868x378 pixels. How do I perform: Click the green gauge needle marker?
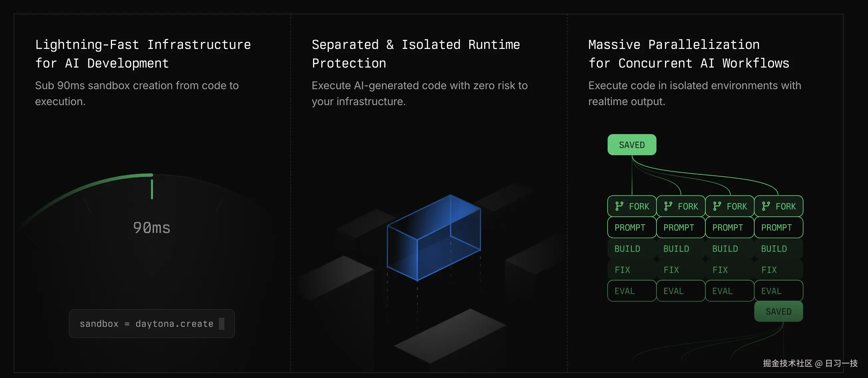click(x=152, y=189)
